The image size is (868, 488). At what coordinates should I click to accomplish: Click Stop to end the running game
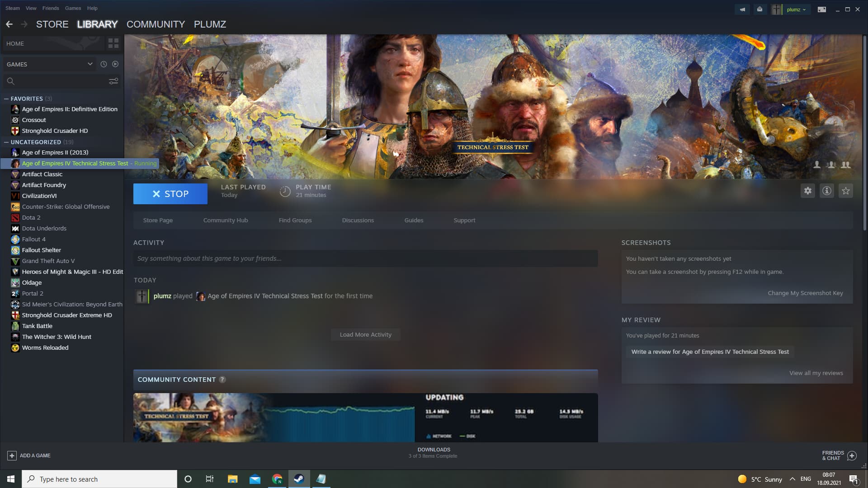(170, 194)
